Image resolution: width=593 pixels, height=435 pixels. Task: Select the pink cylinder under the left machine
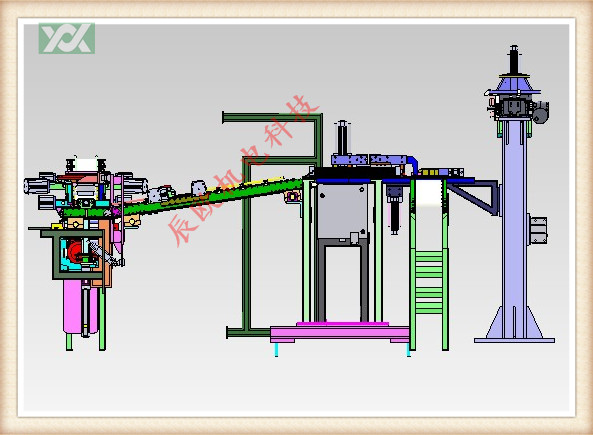click(x=81, y=306)
